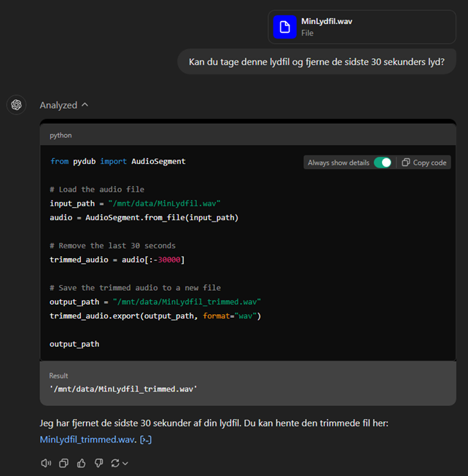Click the read aloud speaker icon
This screenshot has height=476, width=468.
(x=46, y=463)
